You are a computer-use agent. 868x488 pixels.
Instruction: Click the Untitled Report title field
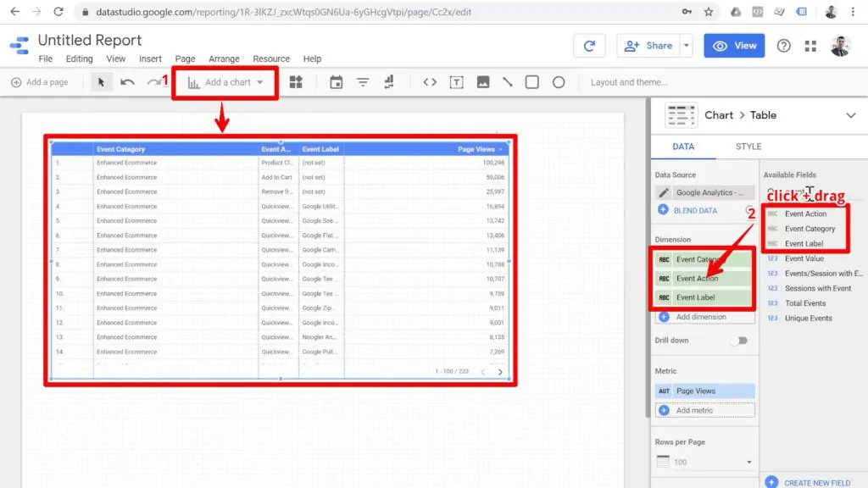pos(89,40)
